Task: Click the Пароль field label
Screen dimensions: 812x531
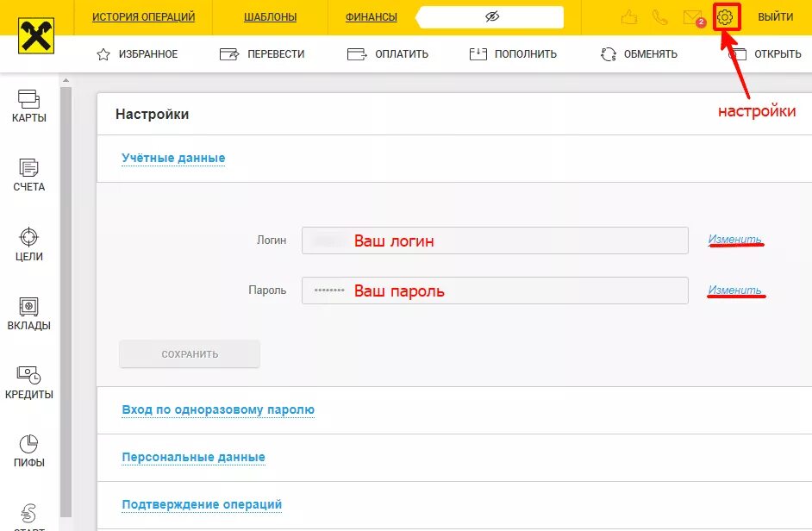Action: tap(267, 290)
